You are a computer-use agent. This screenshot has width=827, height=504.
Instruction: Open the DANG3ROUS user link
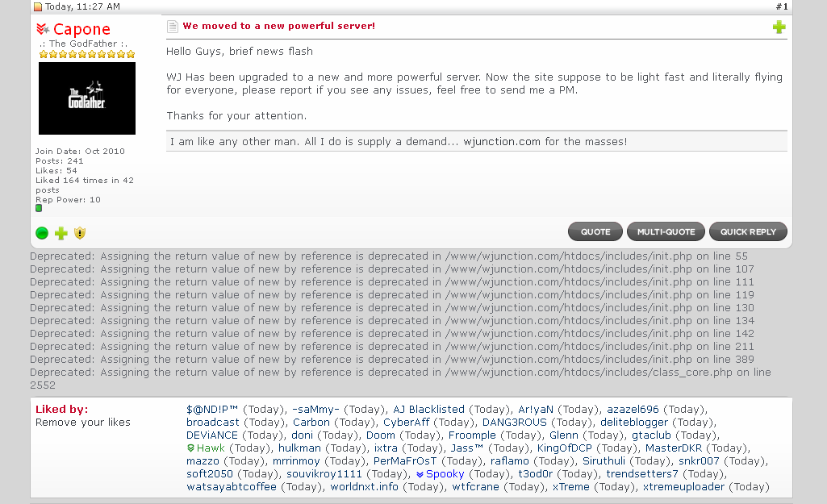coord(514,423)
